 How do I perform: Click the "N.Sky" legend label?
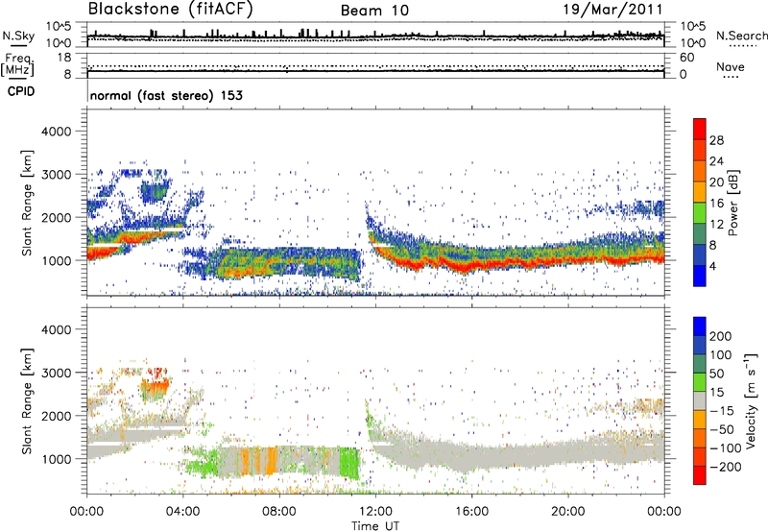tap(18, 36)
